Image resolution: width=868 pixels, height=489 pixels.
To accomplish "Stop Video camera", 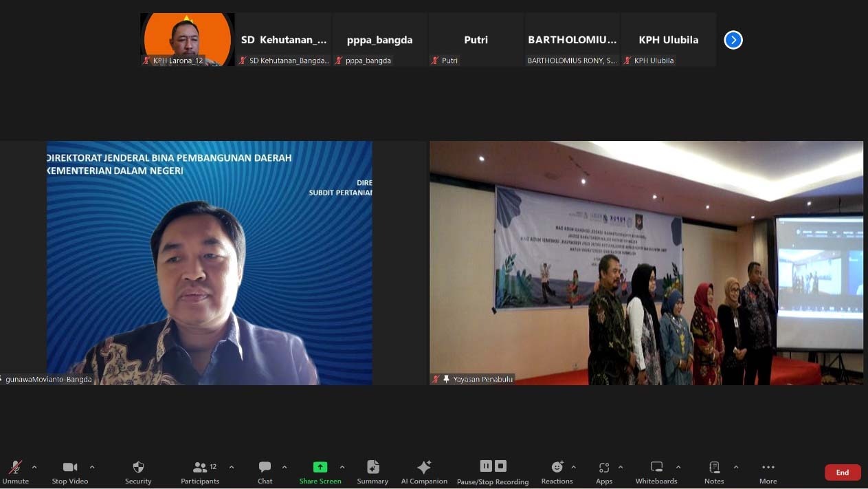I will click(70, 472).
